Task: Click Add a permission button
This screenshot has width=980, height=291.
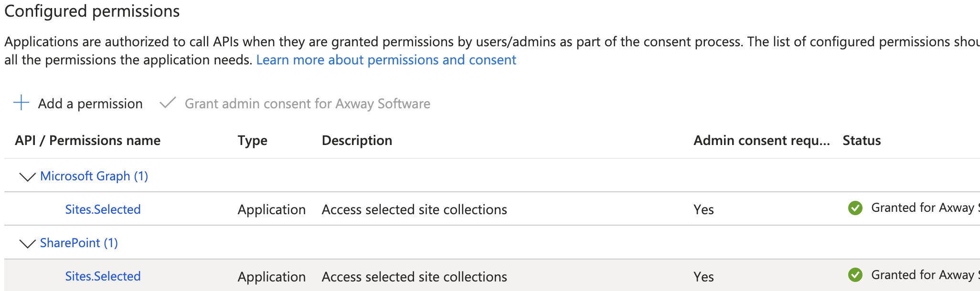Action: click(90, 104)
